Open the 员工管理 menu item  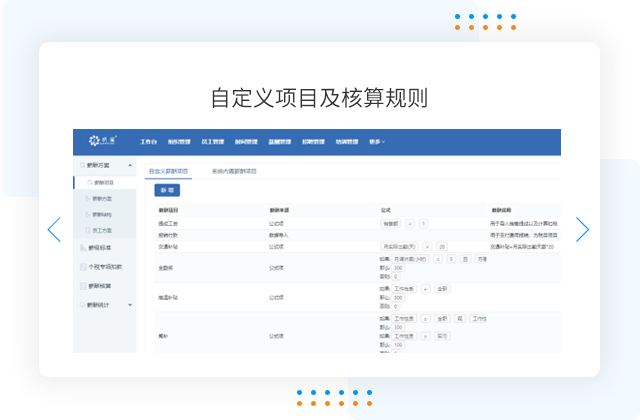(213, 142)
